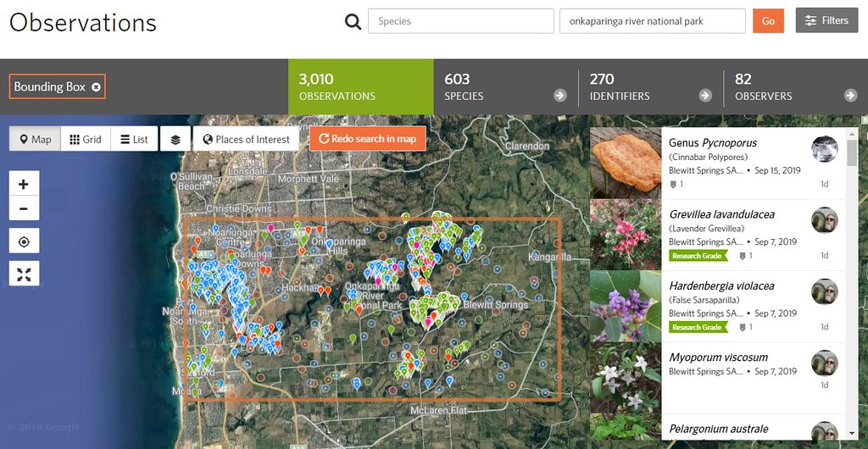Open the Filters dropdown
The width and height of the screenshot is (868, 449).
[826, 20]
